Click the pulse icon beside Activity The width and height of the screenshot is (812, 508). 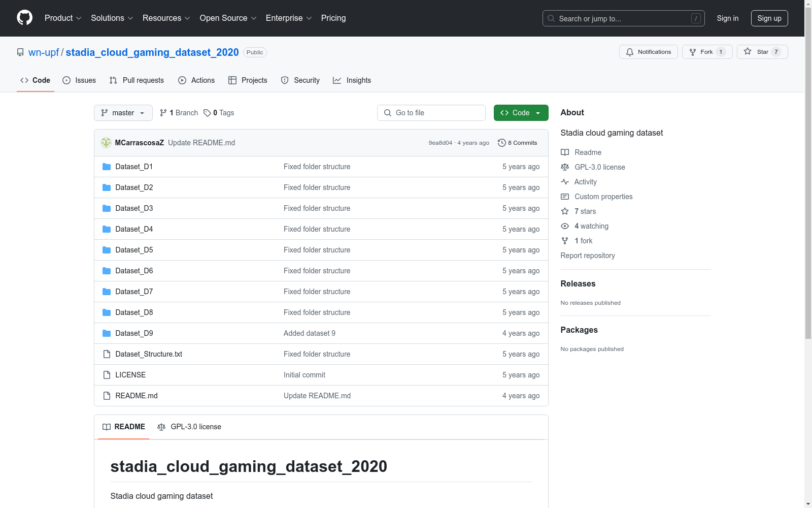click(565, 182)
